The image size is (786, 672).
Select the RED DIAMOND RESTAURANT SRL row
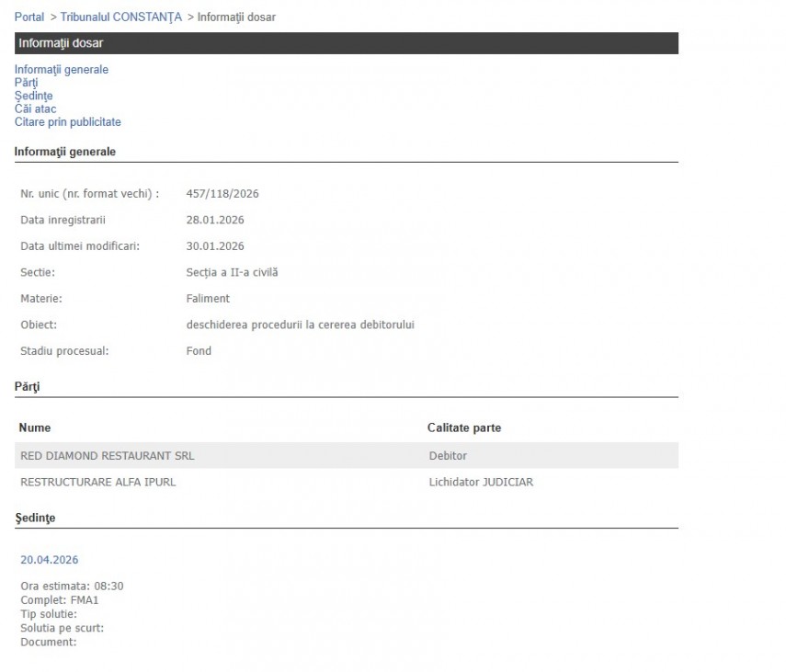108,456
